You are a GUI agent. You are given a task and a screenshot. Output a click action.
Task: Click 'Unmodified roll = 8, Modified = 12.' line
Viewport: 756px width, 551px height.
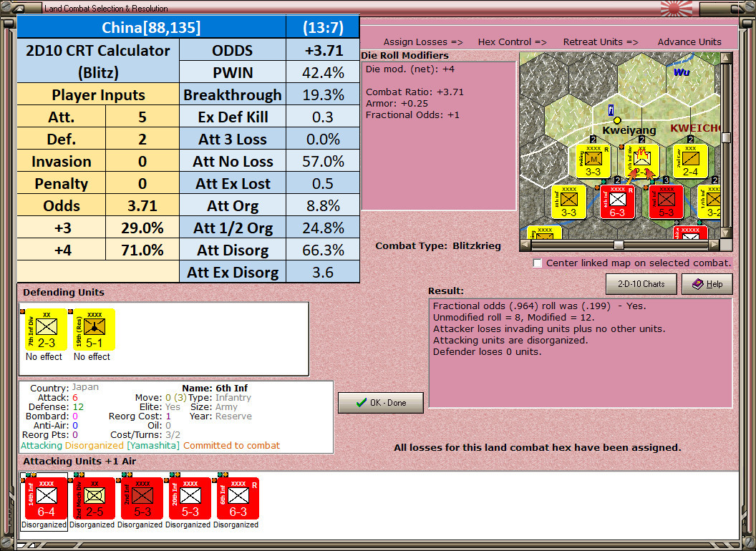pyautogui.click(x=513, y=317)
